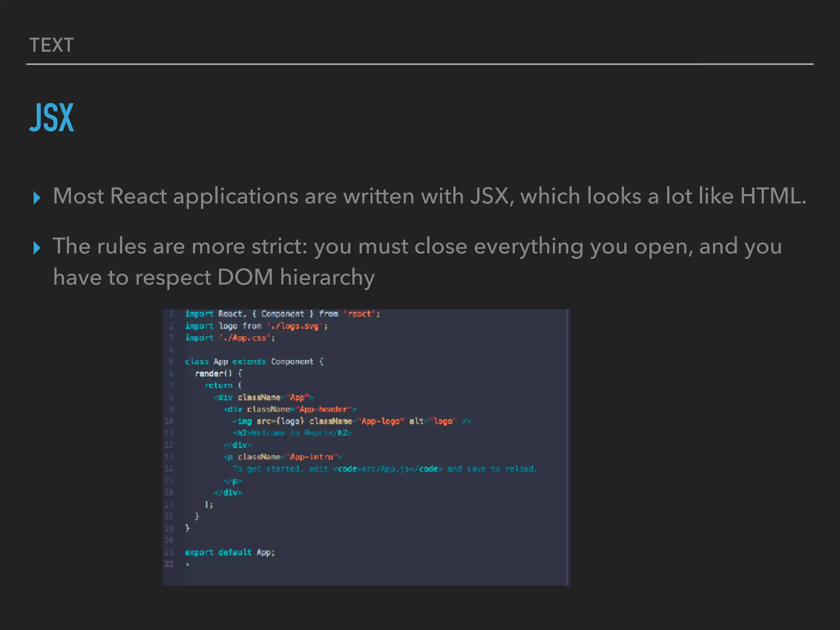
Task: Click the horizontal divider under TEXT header
Action: [x=420, y=64]
